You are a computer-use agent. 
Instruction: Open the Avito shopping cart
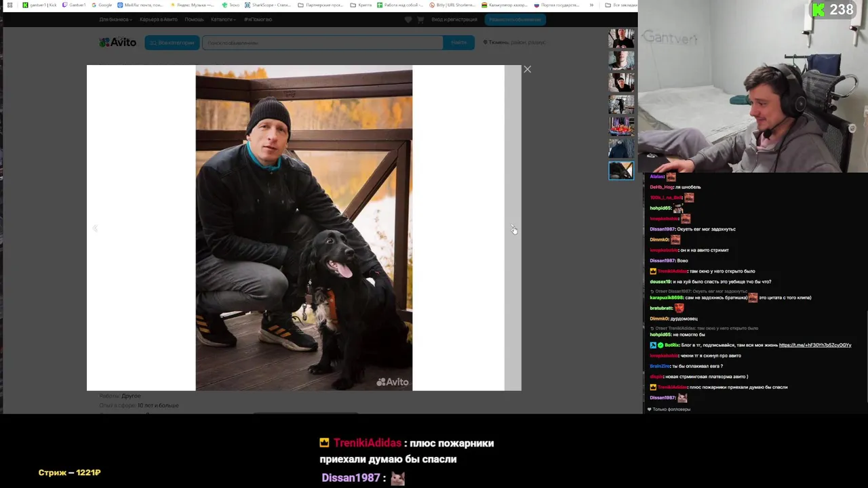(x=420, y=20)
